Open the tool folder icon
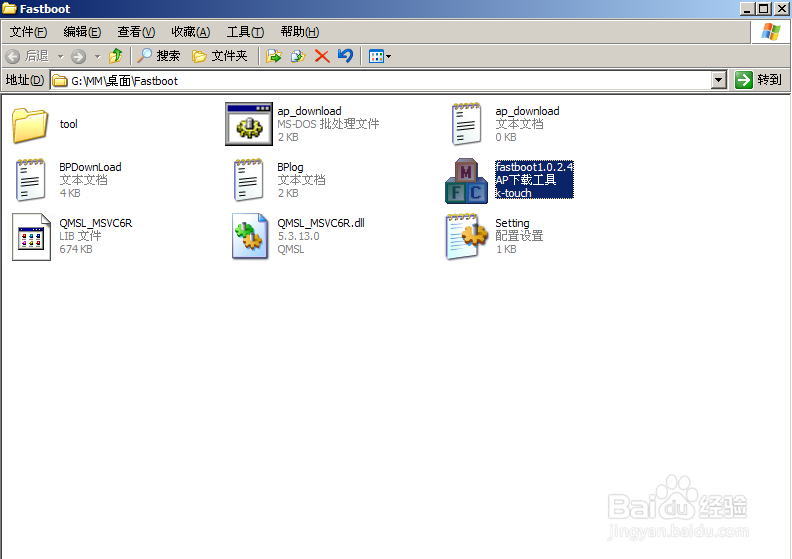Screen dimensions: 792x559 30,124
